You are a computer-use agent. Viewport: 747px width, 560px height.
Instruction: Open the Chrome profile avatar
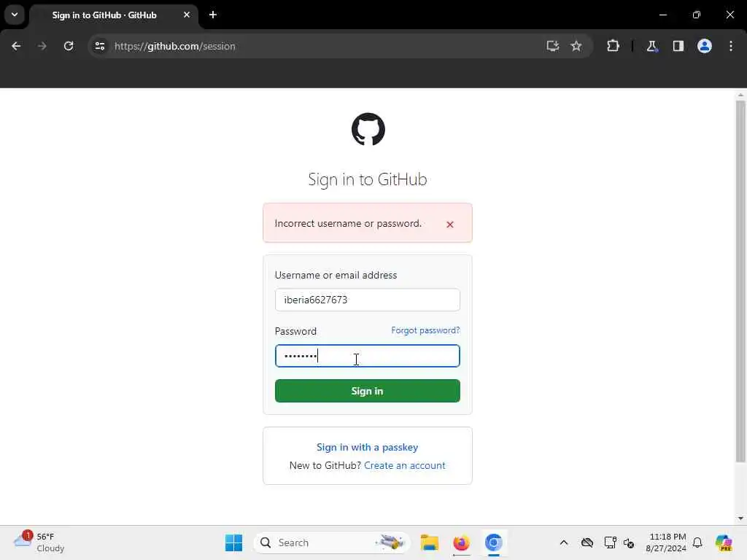tap(704, 46)
